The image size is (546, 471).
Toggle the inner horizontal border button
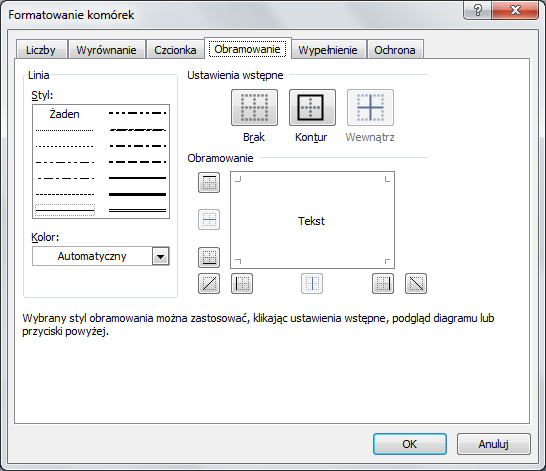click(209, 219)
